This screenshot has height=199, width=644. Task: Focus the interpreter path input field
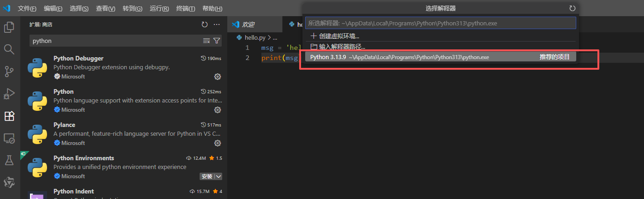point(440,23)
